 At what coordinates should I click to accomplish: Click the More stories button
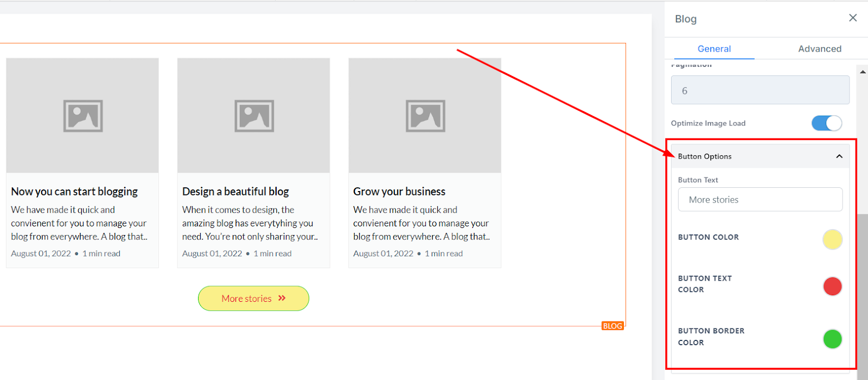253,299
